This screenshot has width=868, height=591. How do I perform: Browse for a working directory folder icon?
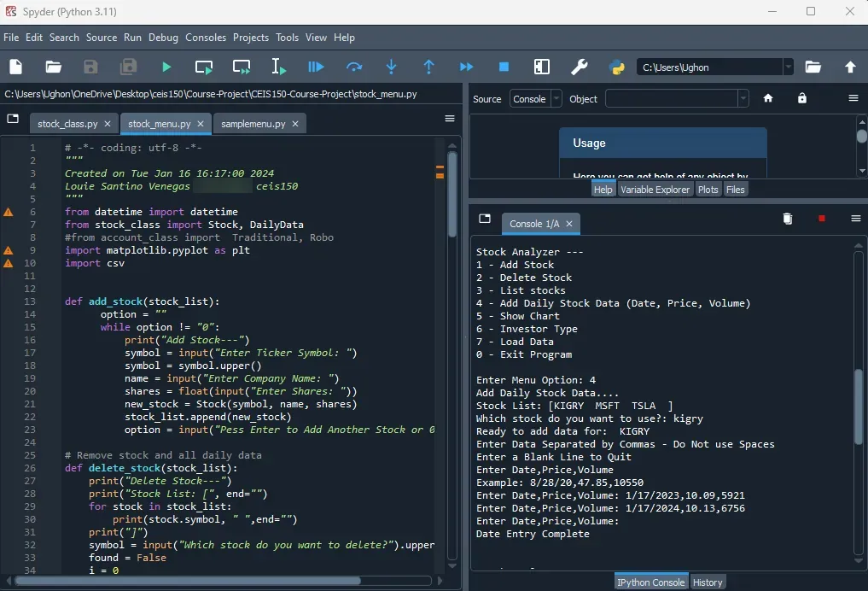pyautogui.click(x=813, y=67)
